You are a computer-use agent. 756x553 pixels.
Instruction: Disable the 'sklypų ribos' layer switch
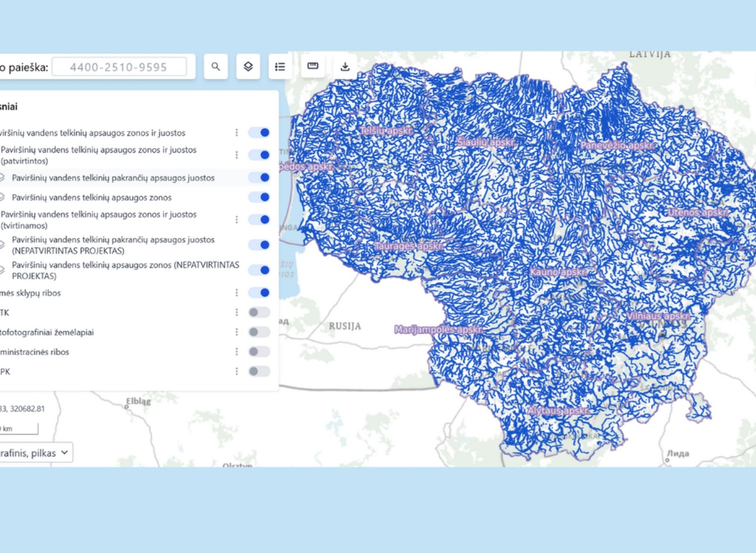click(x=259, y=293)
